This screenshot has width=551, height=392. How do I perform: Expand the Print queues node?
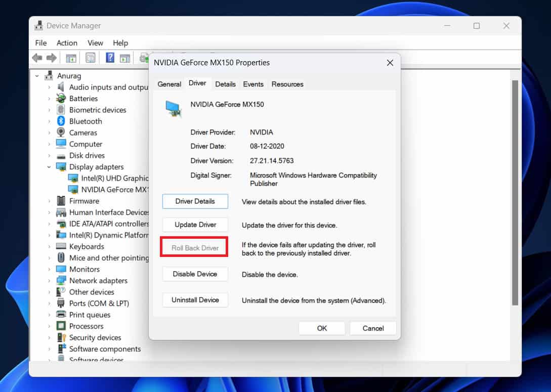tap(49, 315)
